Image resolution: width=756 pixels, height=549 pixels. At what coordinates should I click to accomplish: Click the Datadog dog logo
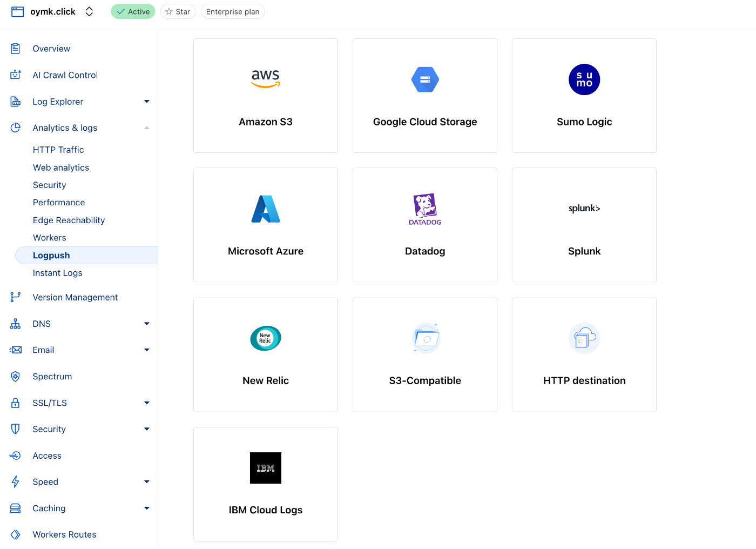(425, 209)
